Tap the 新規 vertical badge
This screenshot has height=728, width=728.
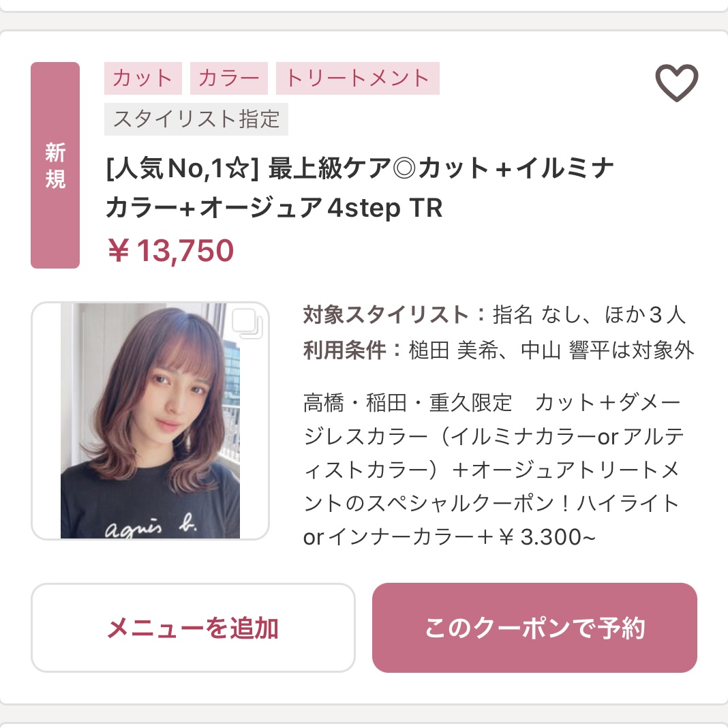55,166
